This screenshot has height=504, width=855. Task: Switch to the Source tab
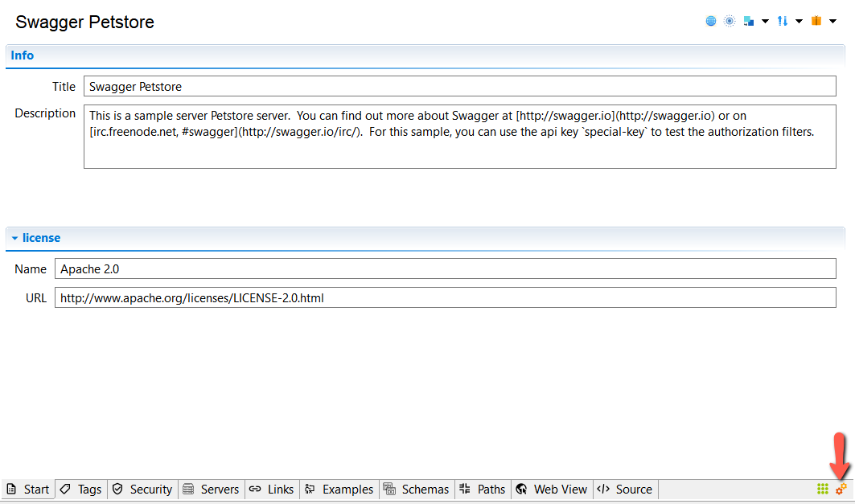(626, 490)
